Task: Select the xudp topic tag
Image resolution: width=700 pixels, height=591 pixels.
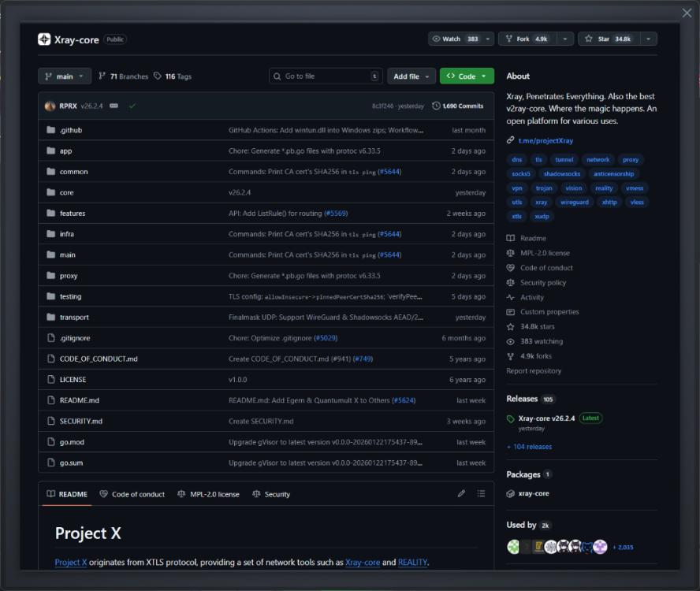Action: click(542, 217)
